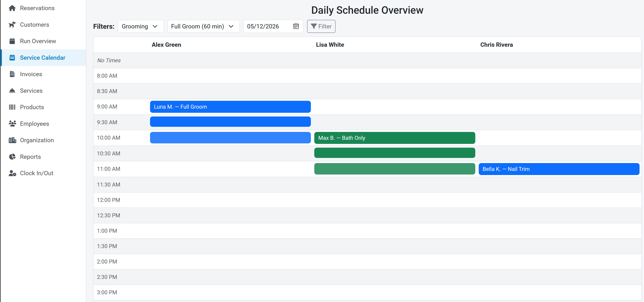The height and width of the screenshot is (302, 644).
Task: Click Lisa White's 11:00 AM light green block
Action: pyautogui.click(x=394, y=169)
